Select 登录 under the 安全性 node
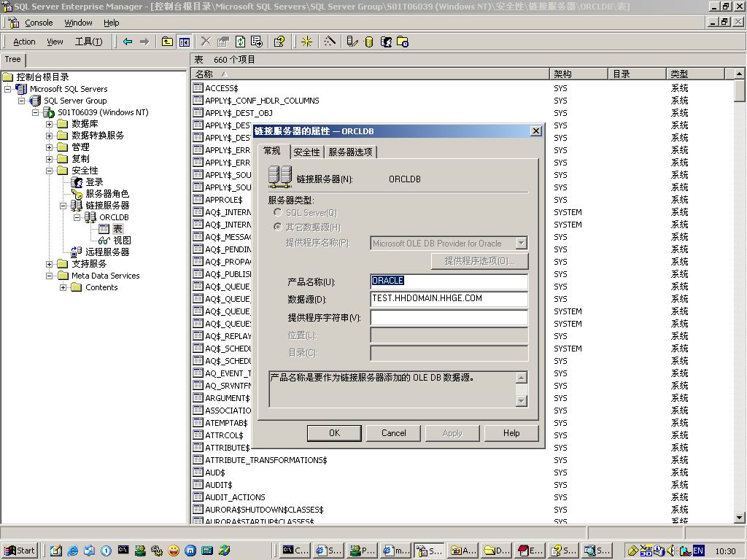This screenshot has width=747, height=560. click(x=94, y=182)
